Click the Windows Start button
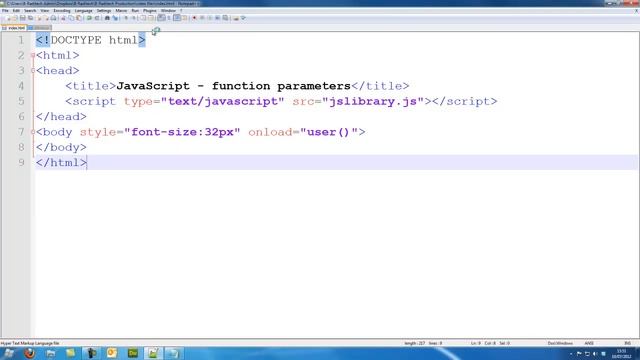This screenshot has height=360, width=640. (9, 353)
